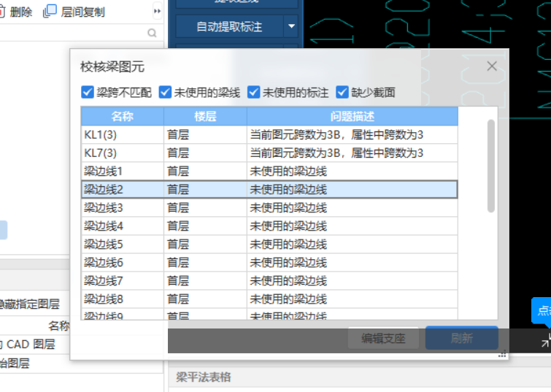Click the search magnifier icon
The width and height of the screenshot is (551, 392).
(x=152, y=33)
